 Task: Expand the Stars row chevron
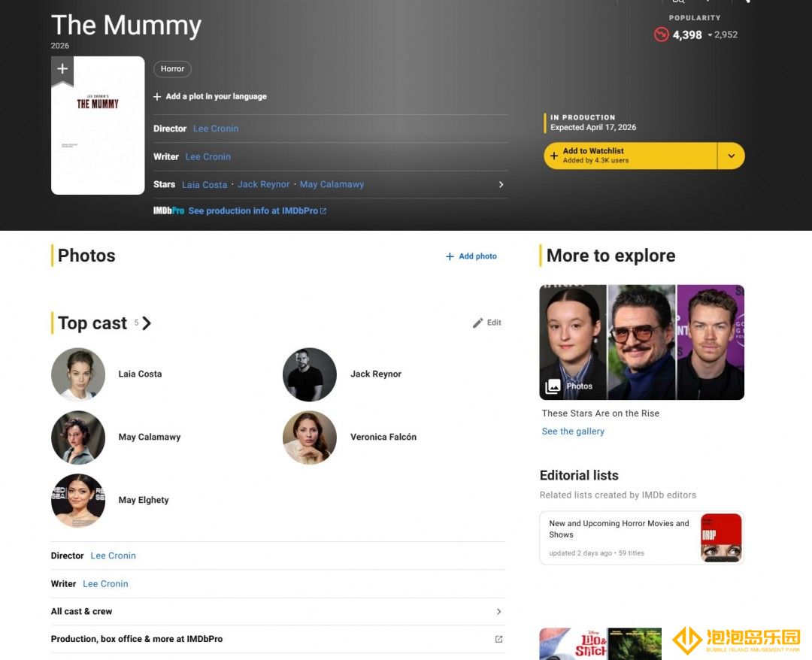coord(501,185)
